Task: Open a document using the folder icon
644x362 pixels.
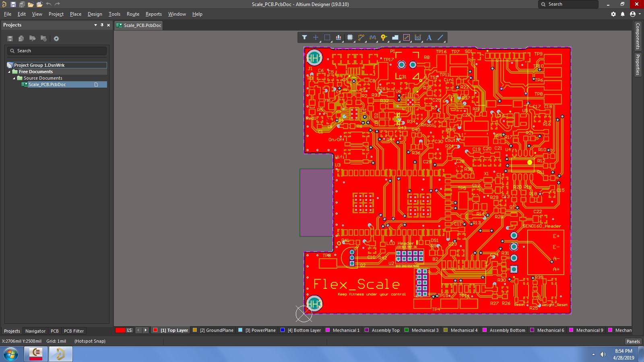Action: 31,4
